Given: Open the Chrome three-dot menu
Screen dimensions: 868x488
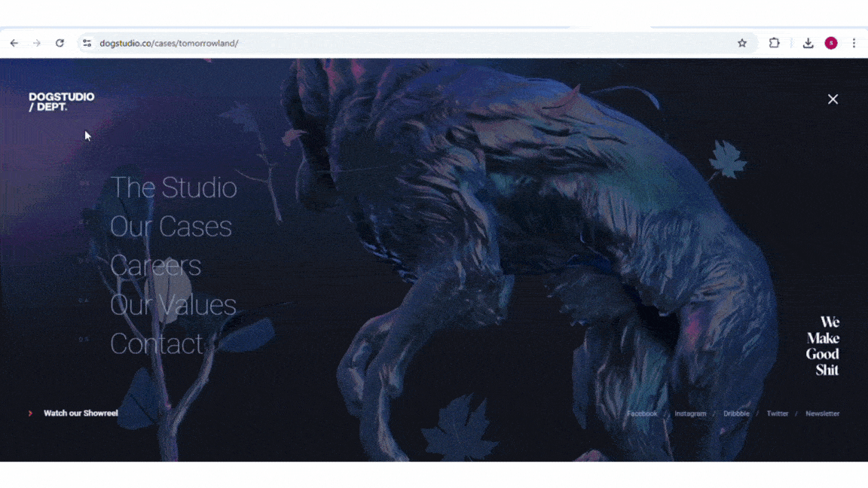Looking at the screenshot, I should pos(854,43).
